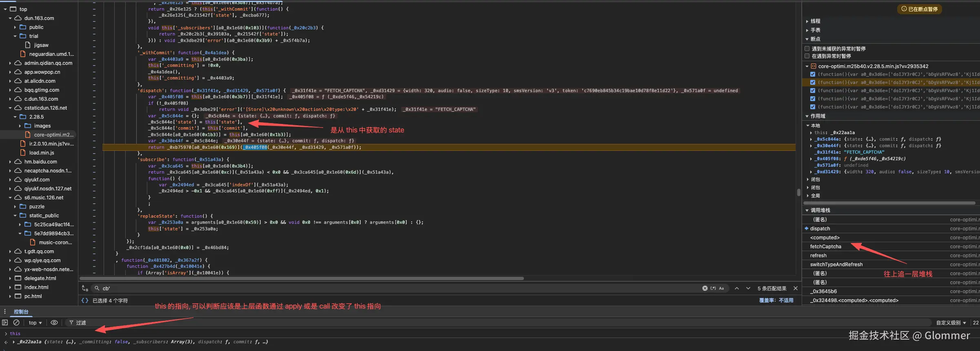
Task: Collapse the trial folder
Action: pos(15,36)
